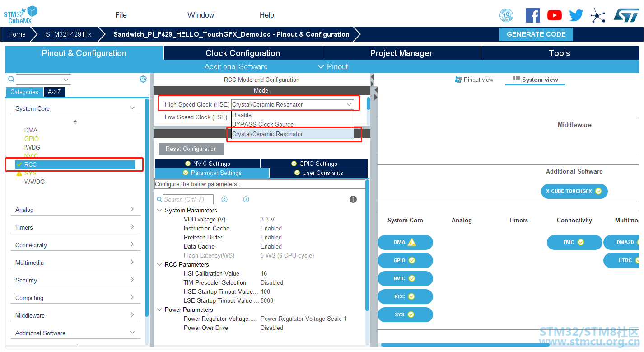
Task: Open the GPIO Settings tab
Action: pos(314,164)
